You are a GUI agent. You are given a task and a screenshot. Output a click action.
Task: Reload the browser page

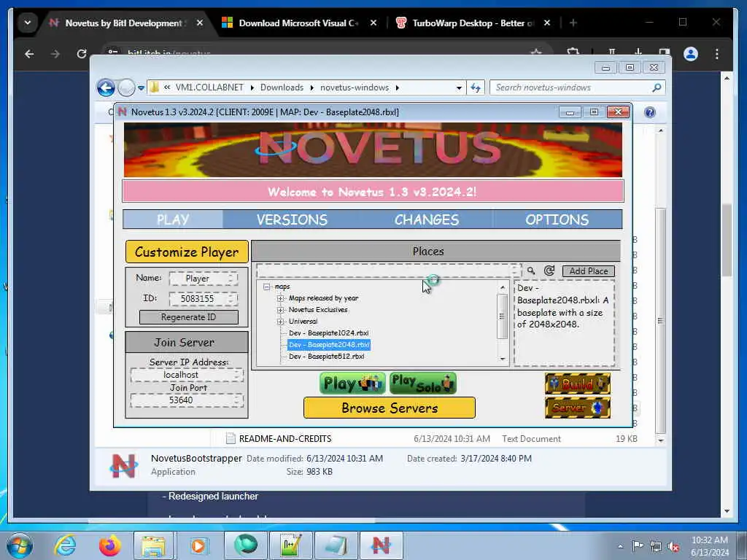[82, 54]
